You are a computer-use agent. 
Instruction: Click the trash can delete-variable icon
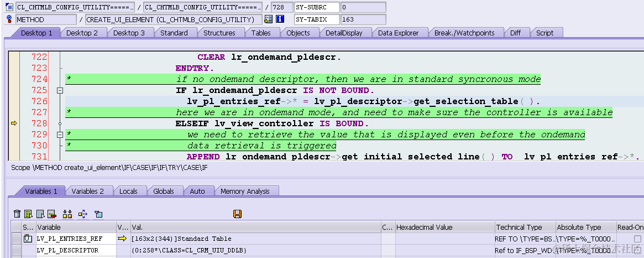click(x=17, y=214)
